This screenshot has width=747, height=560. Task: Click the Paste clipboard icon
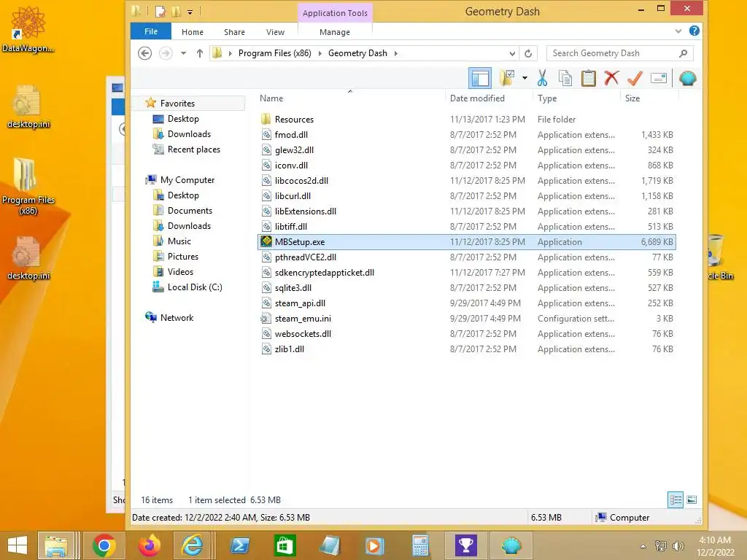tap(589, 78)
